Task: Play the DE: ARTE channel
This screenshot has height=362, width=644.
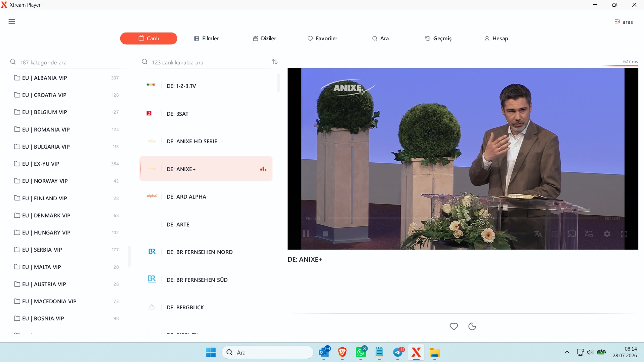Action: (x=206, y=224)
